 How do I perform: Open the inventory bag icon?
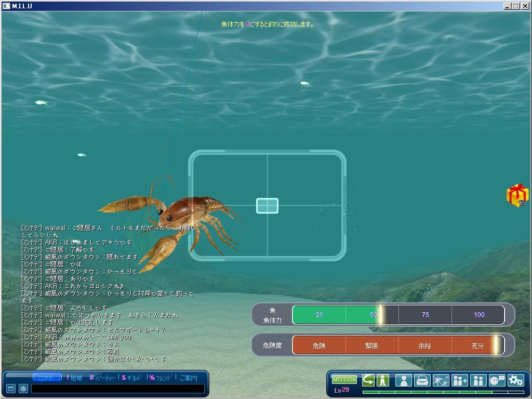point(422,380)
